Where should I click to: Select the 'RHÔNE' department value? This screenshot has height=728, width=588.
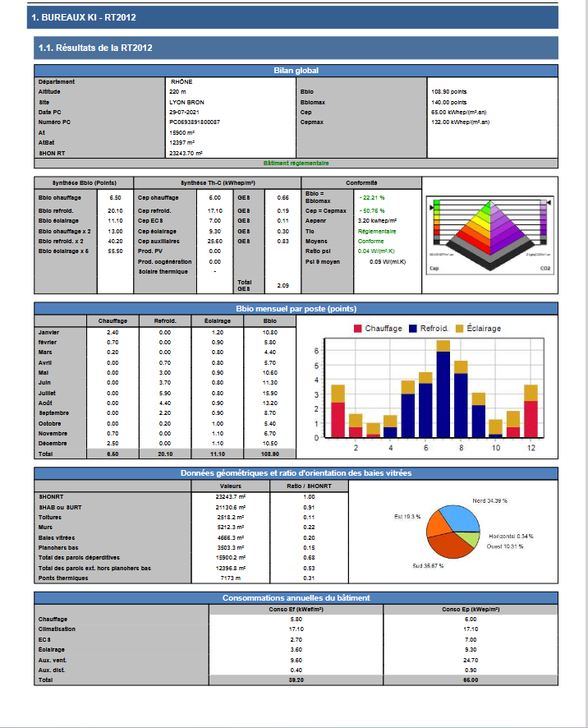coord(181,81)
